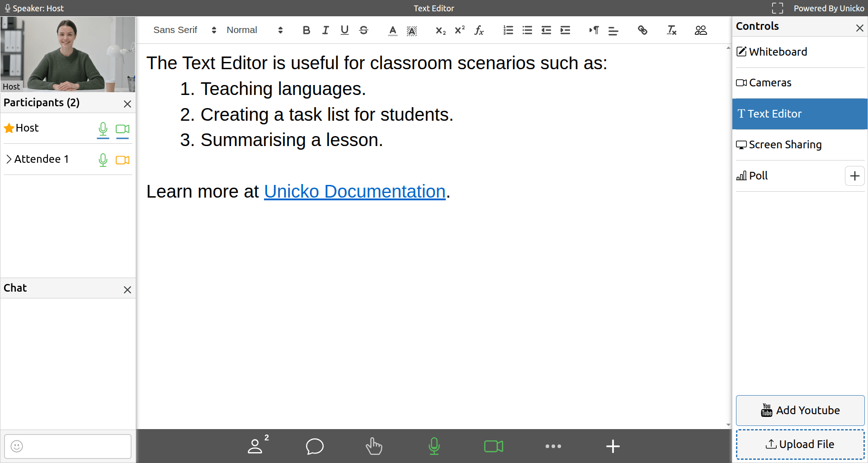The image size is (868, 463).
Task: Expand Attendee 1 options
Action: click(9, 159)
